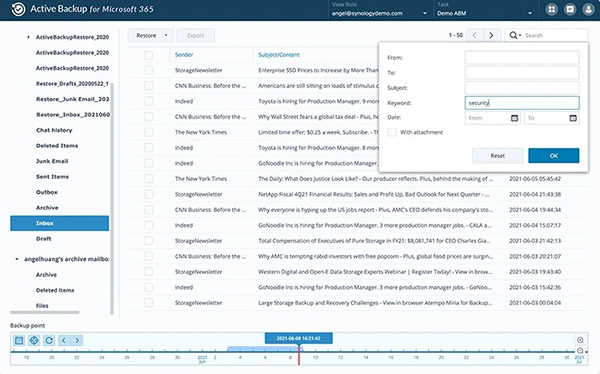
Task: Click the From input field
Action: [x=522, y=58]
